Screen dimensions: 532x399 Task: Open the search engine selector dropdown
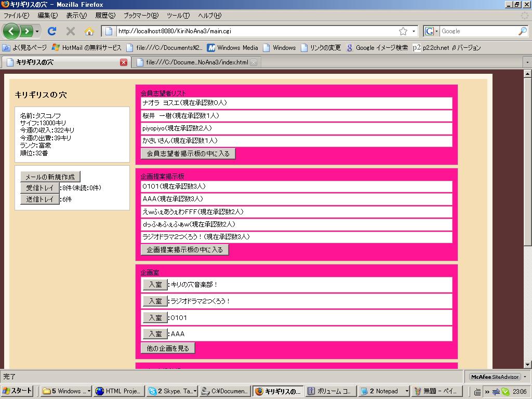(432, 31)
